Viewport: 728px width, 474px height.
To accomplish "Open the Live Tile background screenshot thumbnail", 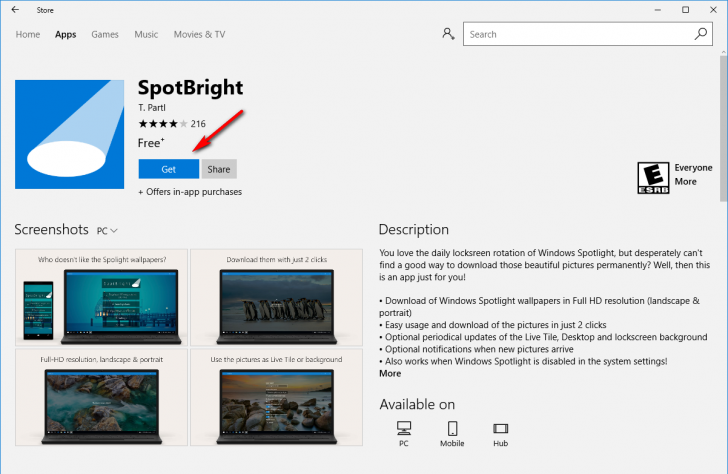I will (x=276, y=397).
